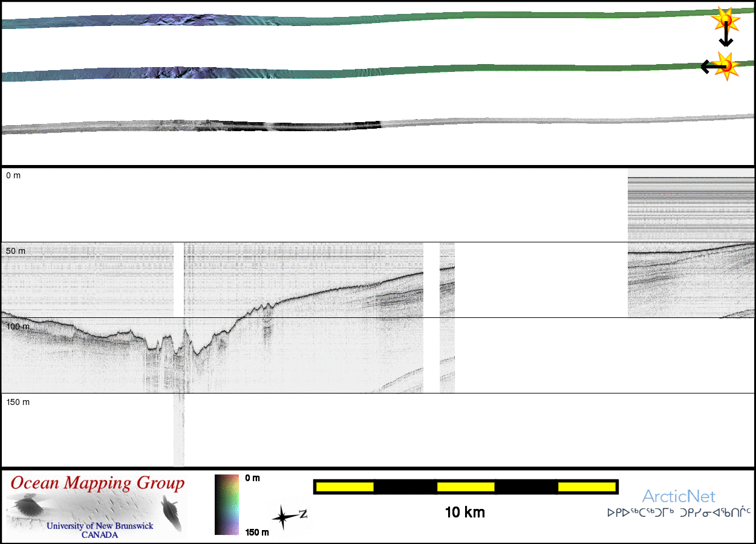Click the north arrow compass star
Viewport: 756px width, 544px height.
(282, 517)
